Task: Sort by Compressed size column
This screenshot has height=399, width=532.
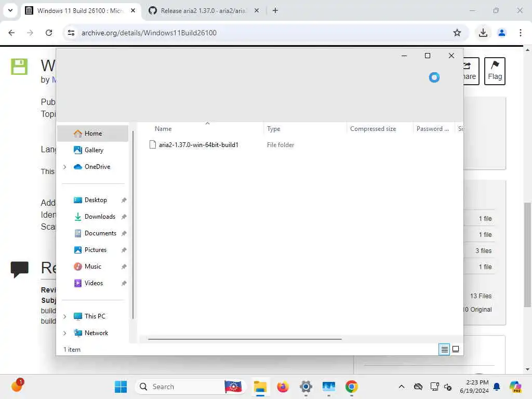Action: pos(373,129)
